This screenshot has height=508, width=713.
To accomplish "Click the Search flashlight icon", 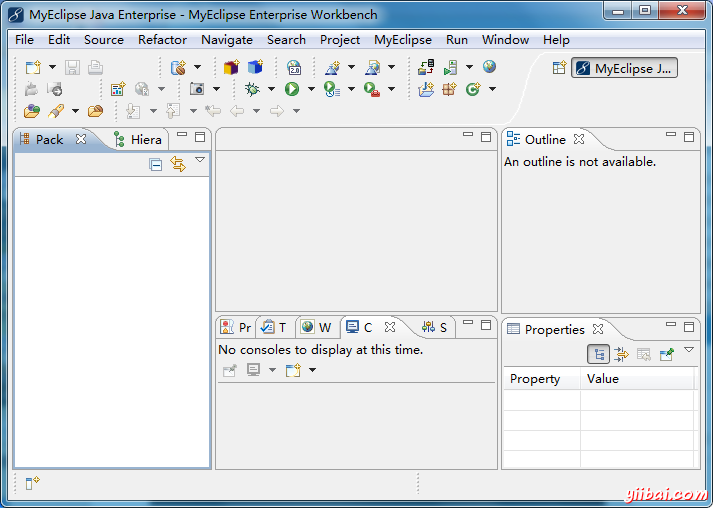I will (x=56, y=111).
